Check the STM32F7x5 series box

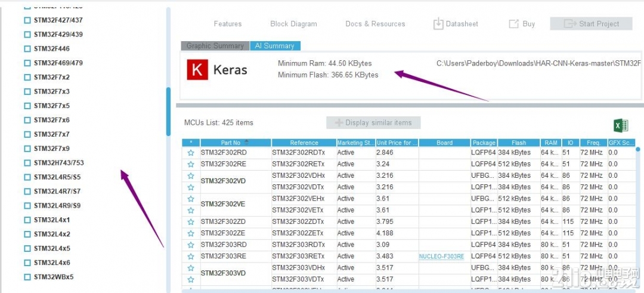coord(27,106)
